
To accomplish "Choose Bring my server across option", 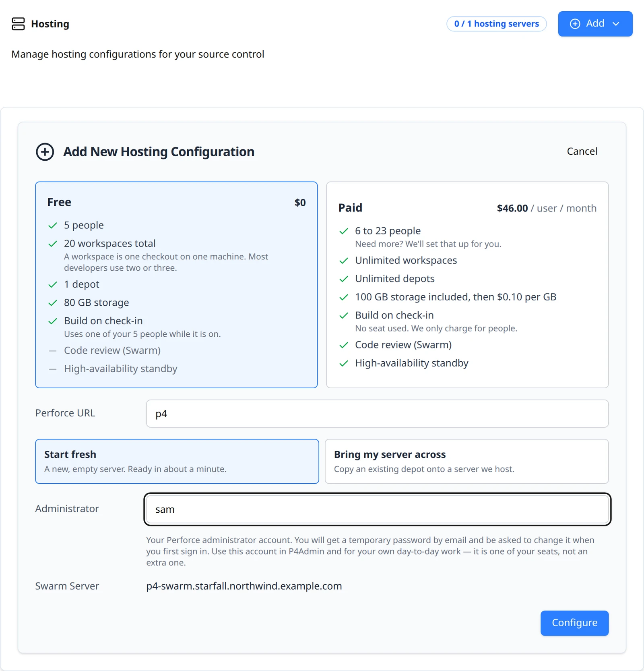I will (x=466, y=461).
